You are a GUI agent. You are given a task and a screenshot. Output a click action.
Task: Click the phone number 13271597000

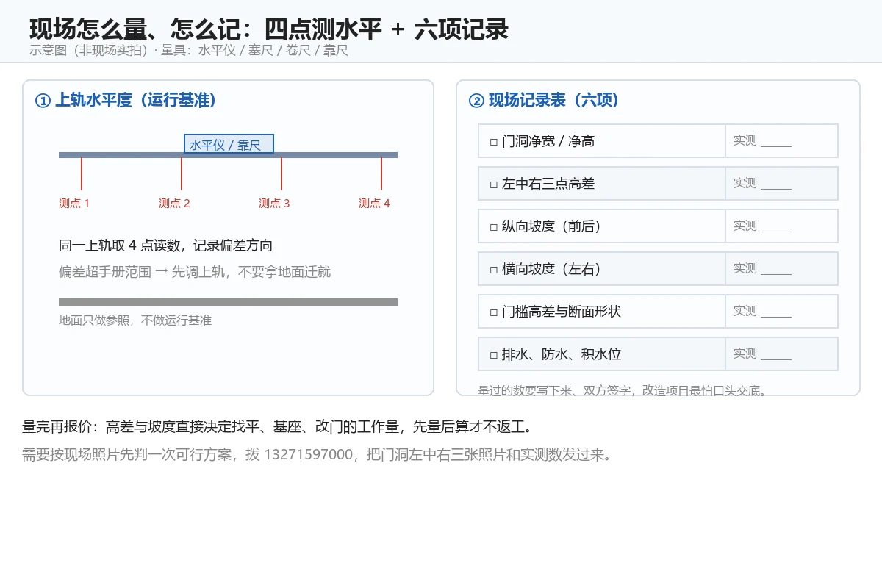[x=308, y=454]
